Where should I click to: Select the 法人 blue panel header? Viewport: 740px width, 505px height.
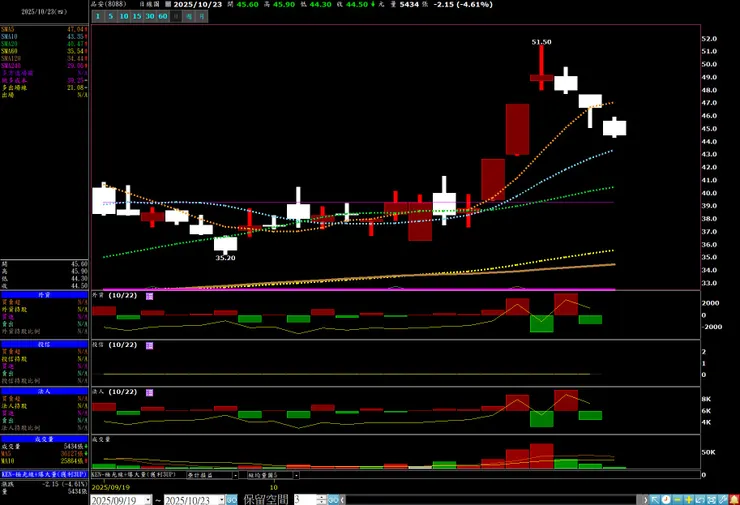pos(44,391)
